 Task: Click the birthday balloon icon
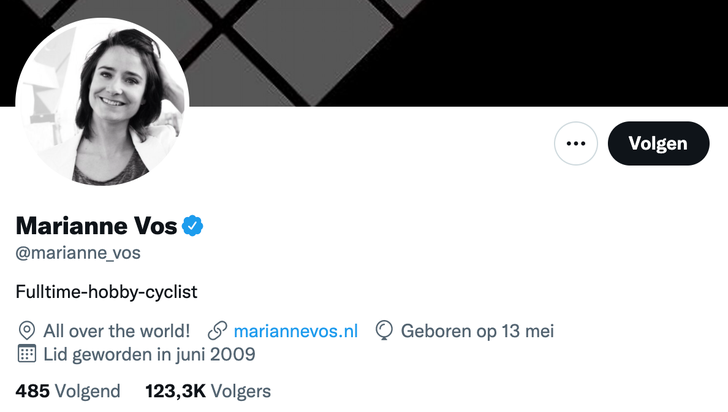click(384, 330)
